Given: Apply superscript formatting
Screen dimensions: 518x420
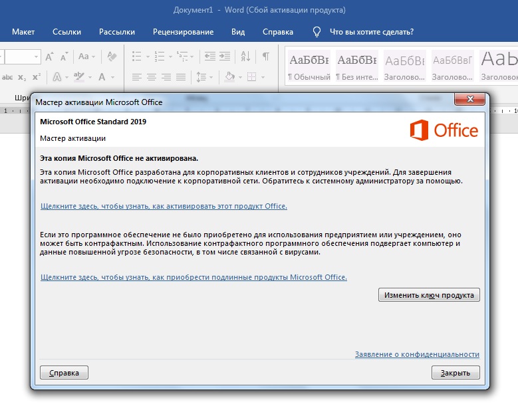Looking at the screenshot, I should click(37, 77).
